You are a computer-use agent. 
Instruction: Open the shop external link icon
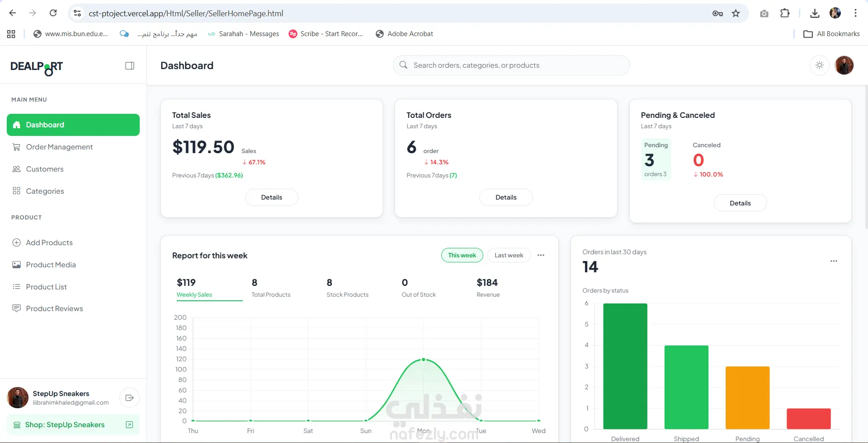pyautogui.click(x=129, y=425)
